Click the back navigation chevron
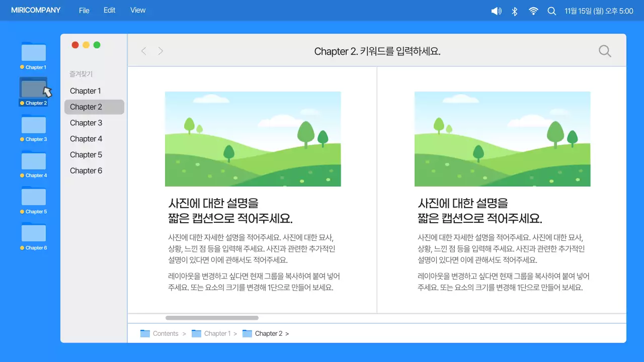The height and width of the screenshot is (362, 644). click(x=143, y=51)
